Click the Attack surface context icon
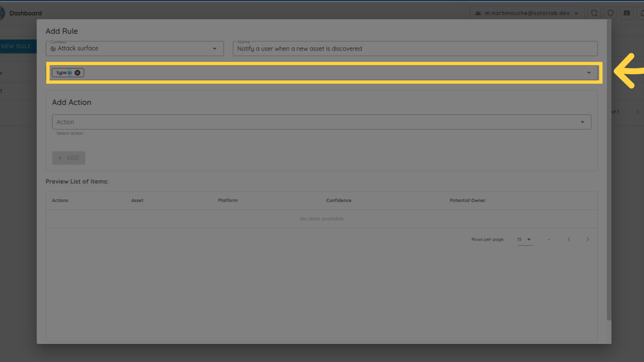The image size is (644, 362). coord(53,49)
